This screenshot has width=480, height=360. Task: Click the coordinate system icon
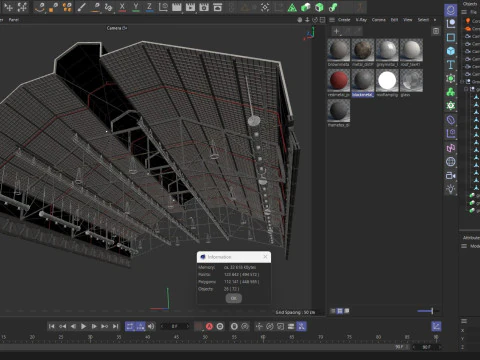pyautogui.click(x=163, y=7)
